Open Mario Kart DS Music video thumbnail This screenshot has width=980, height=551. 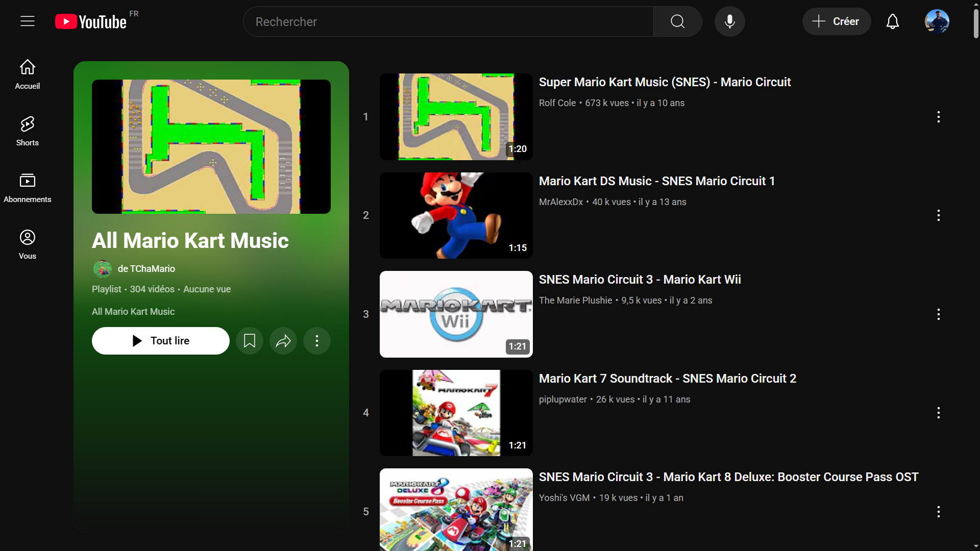pos(456,215)
